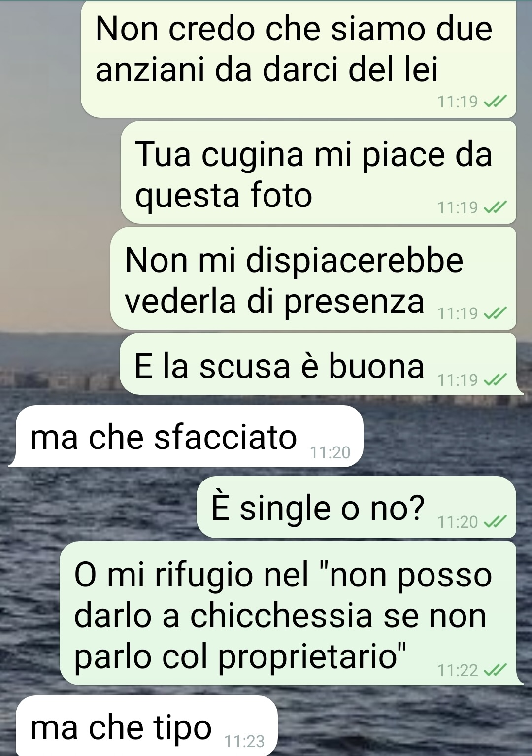Click double check mark on "anziani" message
Image resolution: width=532 pixels, height=756 pixels.
pos(495,102)
